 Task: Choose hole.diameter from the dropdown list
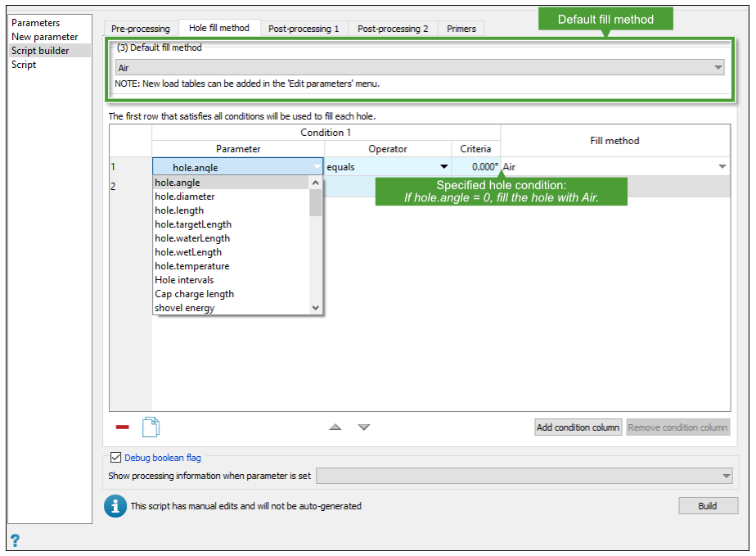click(231, 197)
